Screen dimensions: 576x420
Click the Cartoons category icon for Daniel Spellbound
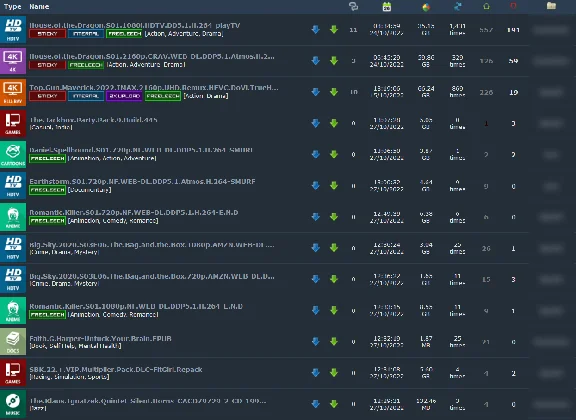pyautogui.click(x=13, y=155)
